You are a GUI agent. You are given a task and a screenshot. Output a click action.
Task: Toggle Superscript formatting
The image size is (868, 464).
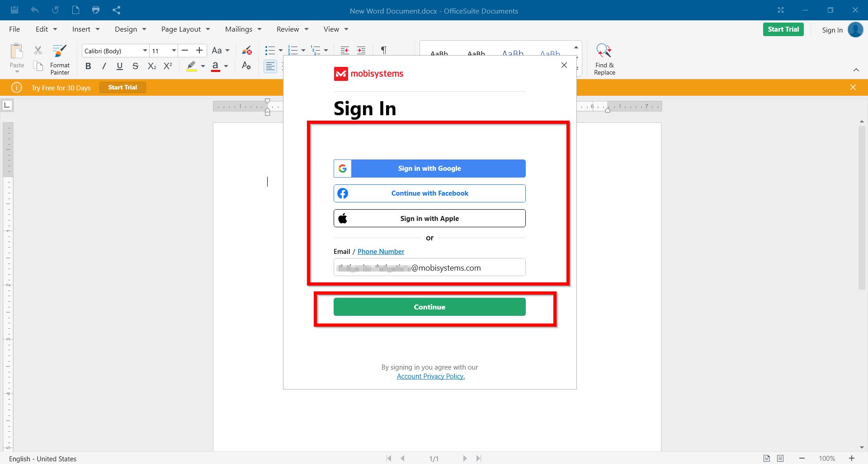click(x=168, y=66)
